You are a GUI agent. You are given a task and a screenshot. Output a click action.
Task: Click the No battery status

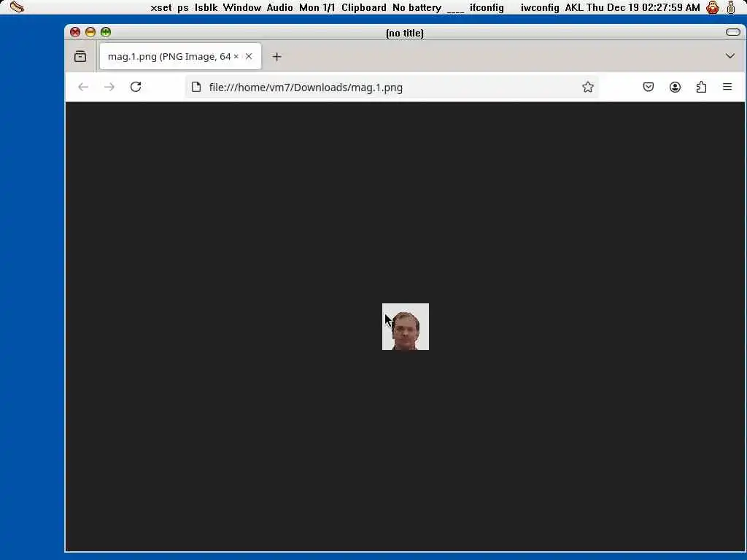[417, 7]
